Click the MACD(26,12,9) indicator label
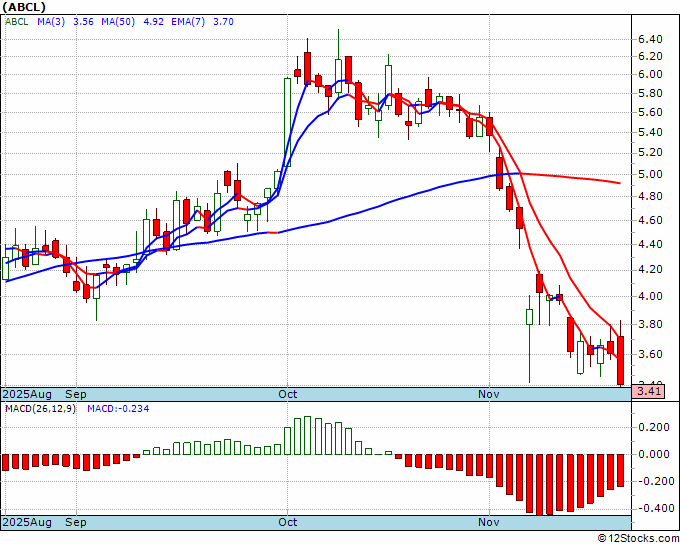 coord(40,409)
